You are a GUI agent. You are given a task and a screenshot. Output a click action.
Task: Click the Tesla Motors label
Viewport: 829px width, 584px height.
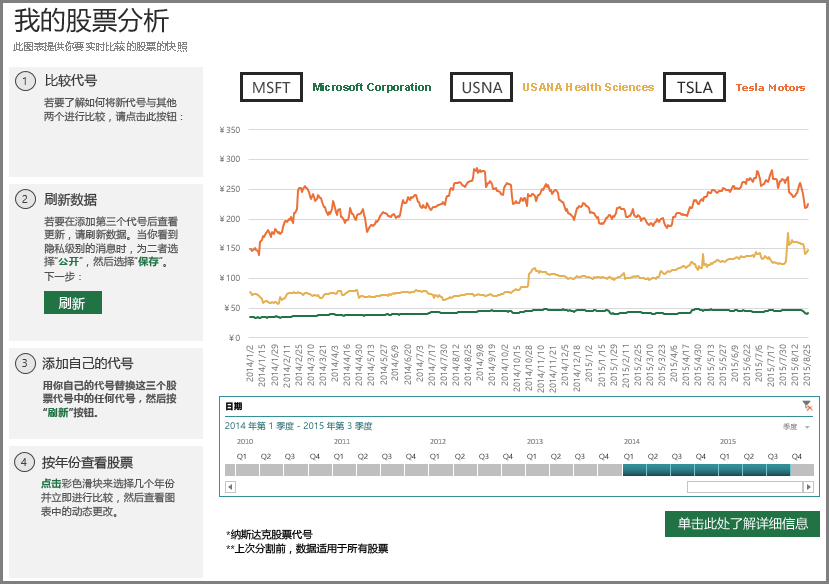(770, 88)
